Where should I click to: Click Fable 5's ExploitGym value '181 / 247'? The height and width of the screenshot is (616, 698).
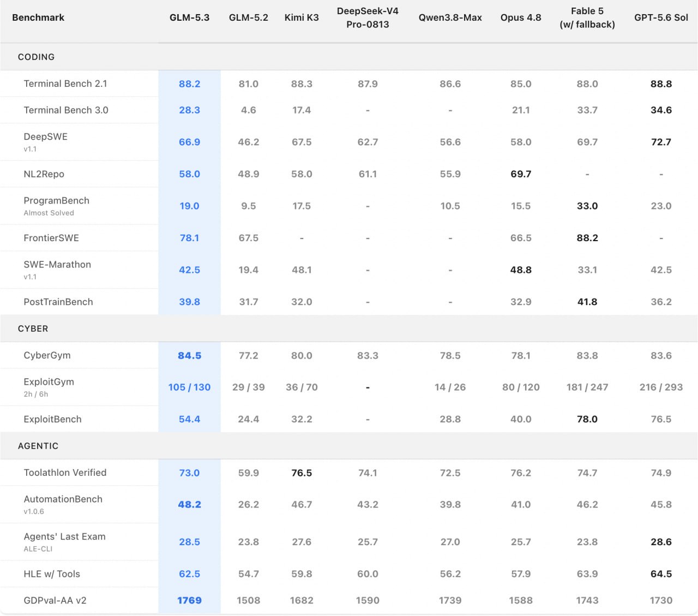[587, 387]
